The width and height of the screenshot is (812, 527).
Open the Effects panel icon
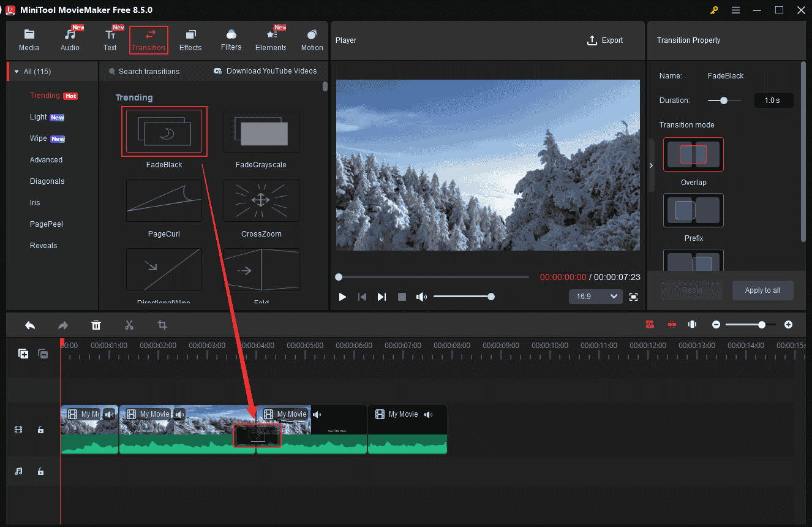pyautogui.click(x=190, y=38)
